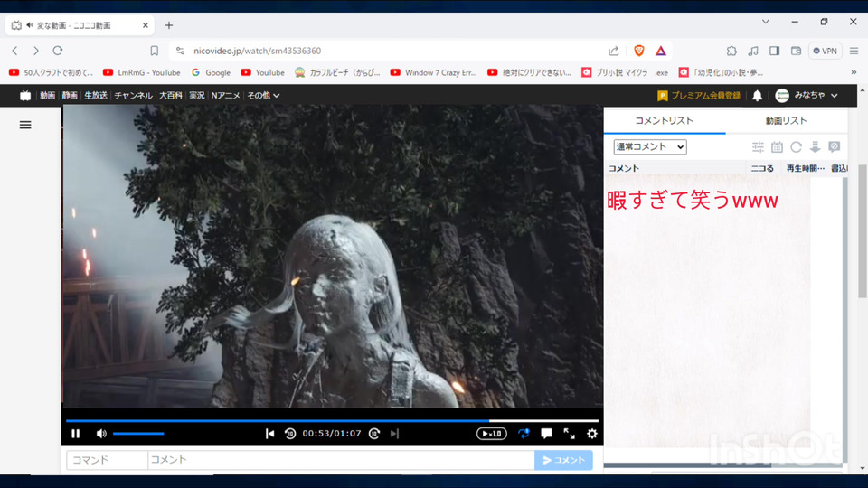Viewport: 868px width, 488px height.
Task: Open 動画 in top navigation
Action: (x=48, y=95)
